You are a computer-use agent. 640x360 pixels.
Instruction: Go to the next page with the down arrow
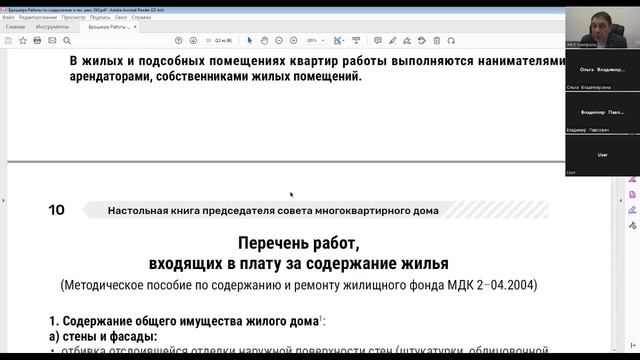tap(193, 40)
